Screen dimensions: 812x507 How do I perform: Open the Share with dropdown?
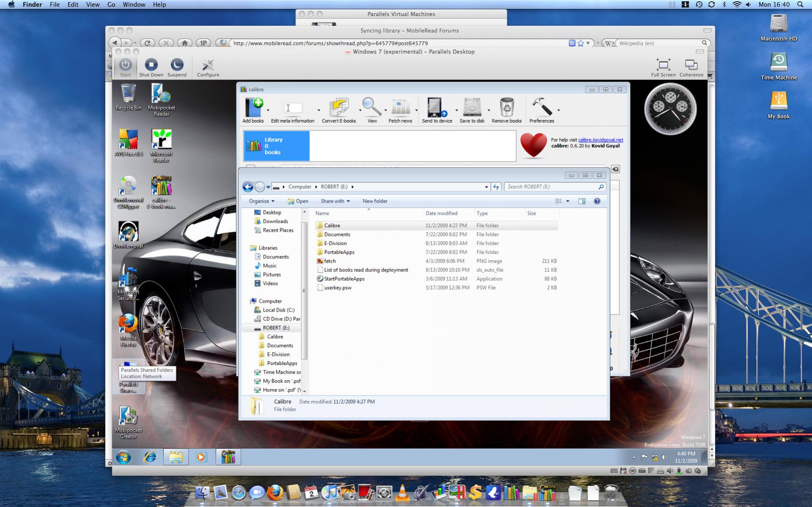click(335, 201)
